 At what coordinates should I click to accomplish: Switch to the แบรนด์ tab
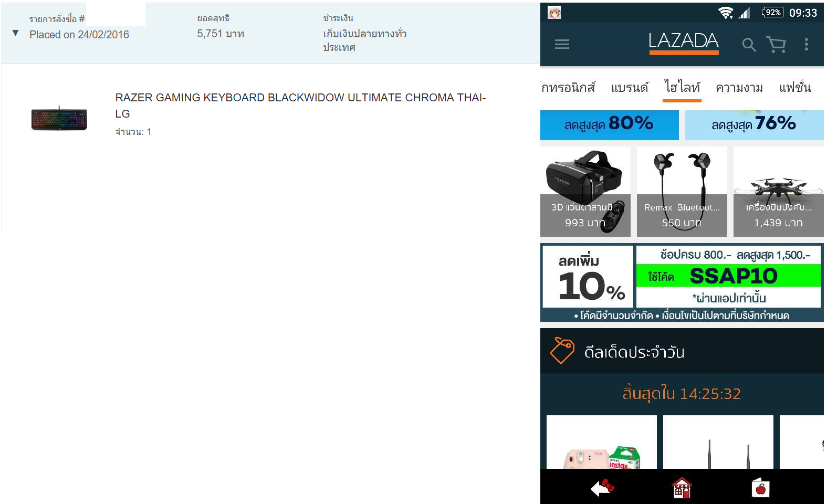pos(630,87)
